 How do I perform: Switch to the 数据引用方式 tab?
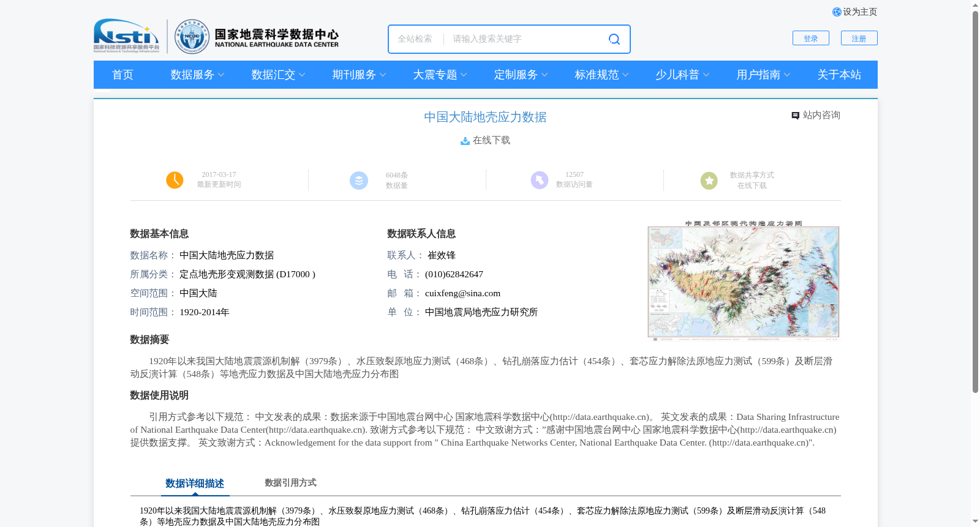click(x=290, y=483)
